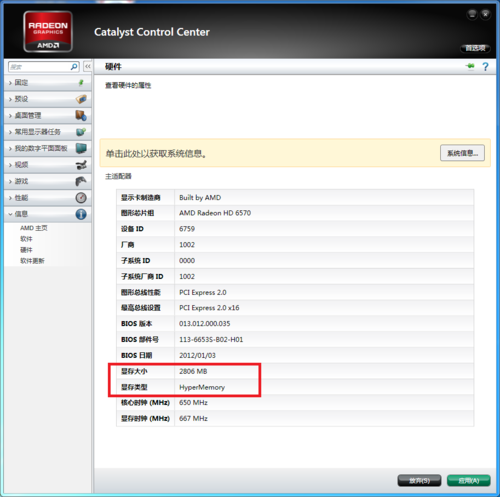Click the memory clock '667 MHz' value
This screenshot has width=500, height=497.
pyautogui.click(x=193, y=418)
